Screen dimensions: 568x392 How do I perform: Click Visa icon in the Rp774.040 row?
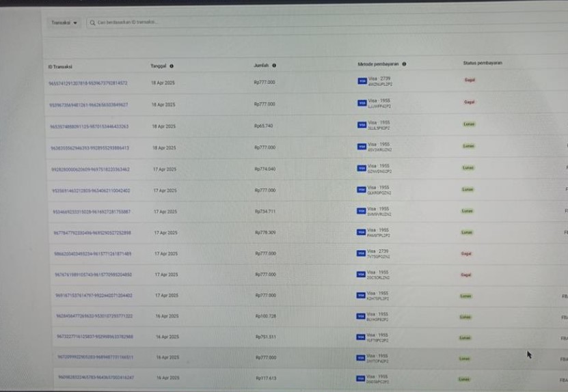[362, 168]
